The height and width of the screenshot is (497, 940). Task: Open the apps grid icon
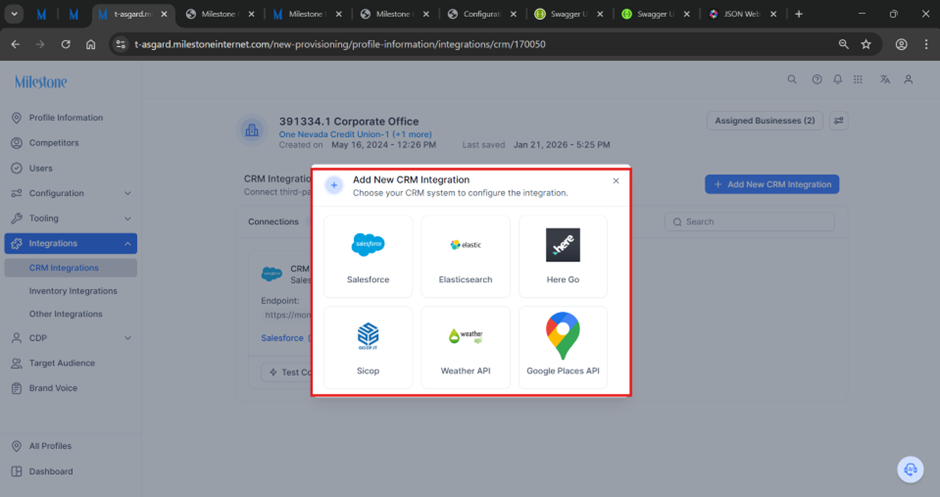coord(858,79)
